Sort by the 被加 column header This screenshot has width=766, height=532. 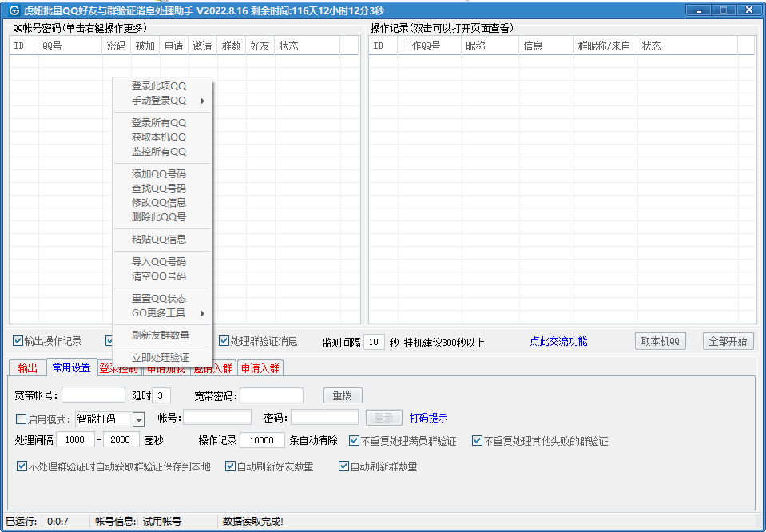pyautogui.click(x=145, y=46)
